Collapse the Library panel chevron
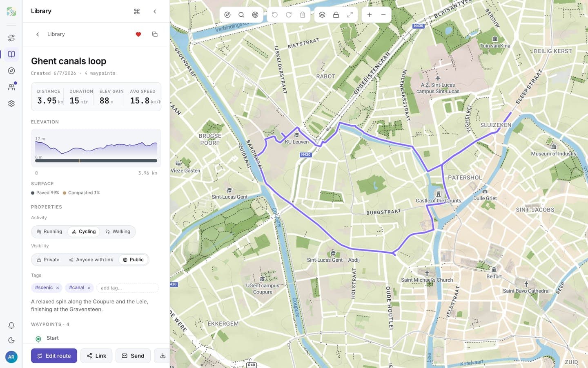The image size is (588, 368). click(x=155, y=11)
